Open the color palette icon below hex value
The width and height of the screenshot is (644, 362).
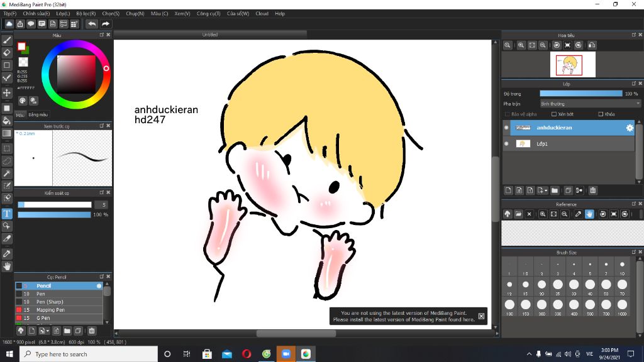23,101
